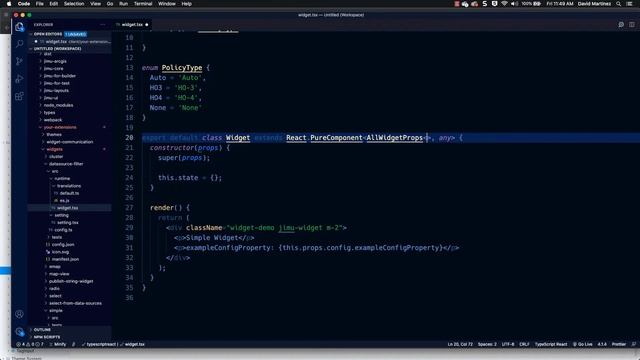
Task: Open the Terminal menu
Action: click(x=143, y=4)
